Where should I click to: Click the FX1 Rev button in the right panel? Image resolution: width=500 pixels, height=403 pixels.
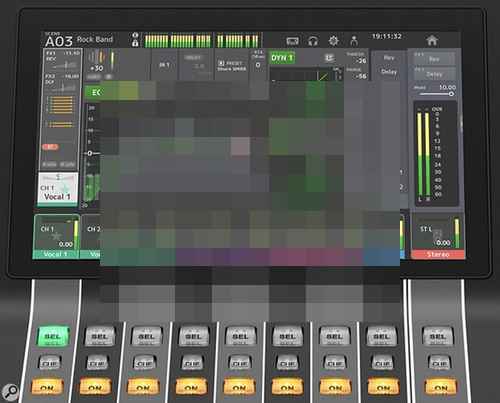point(434,59)
